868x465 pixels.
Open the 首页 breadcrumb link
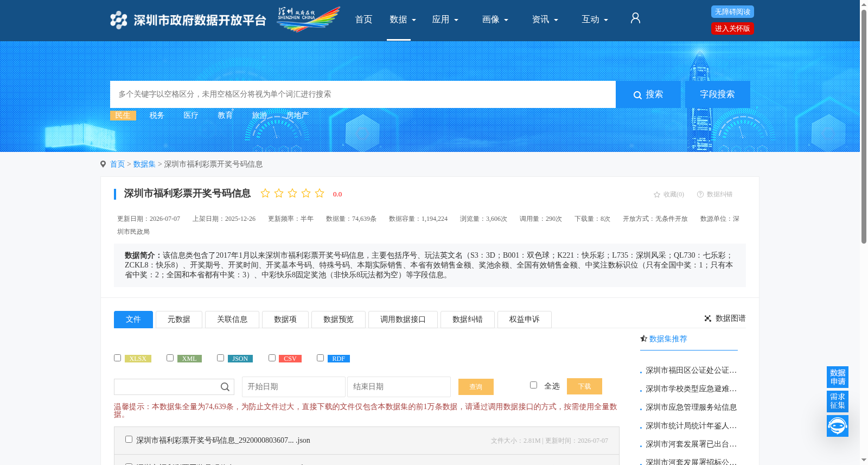pyautogui.click(x=117, y=164)
